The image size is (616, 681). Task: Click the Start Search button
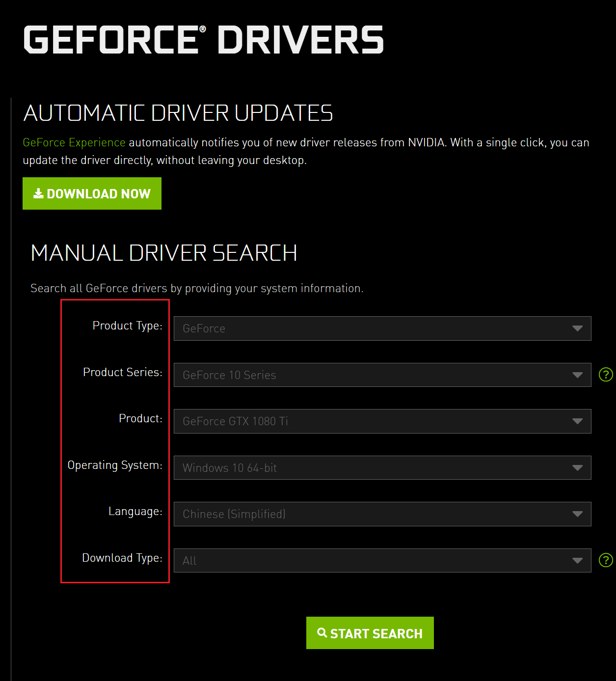pos(370,633)
